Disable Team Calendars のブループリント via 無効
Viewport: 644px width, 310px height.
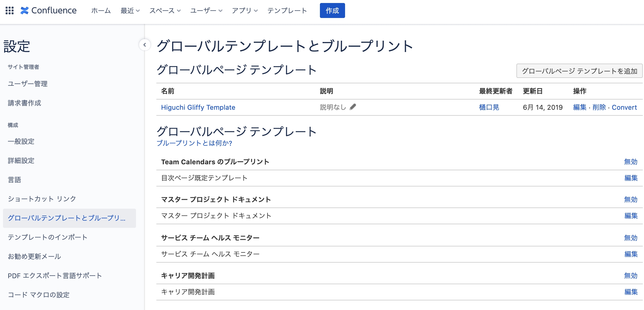631,162
